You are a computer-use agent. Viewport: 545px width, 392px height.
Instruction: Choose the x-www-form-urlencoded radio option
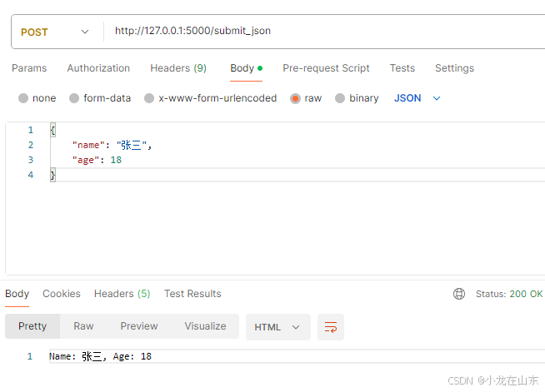pos(149,98)
